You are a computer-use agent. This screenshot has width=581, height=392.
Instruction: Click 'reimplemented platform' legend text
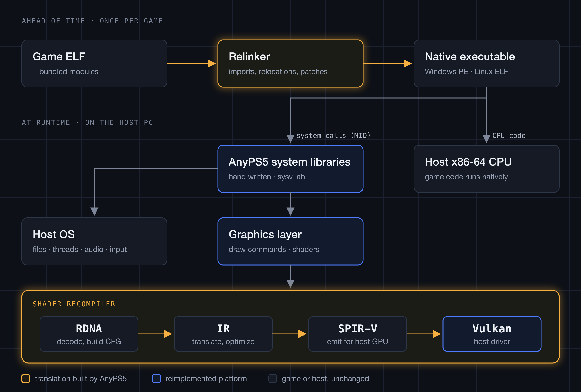206,379
